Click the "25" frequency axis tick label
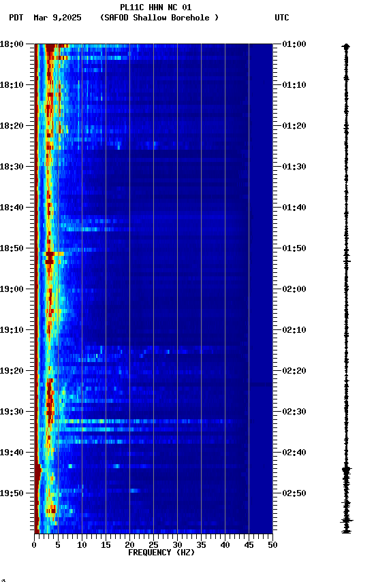 (153, 545)
